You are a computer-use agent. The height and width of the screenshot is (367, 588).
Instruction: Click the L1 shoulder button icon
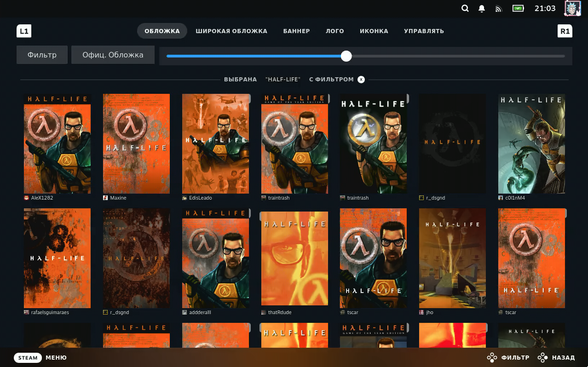point(24,31)
